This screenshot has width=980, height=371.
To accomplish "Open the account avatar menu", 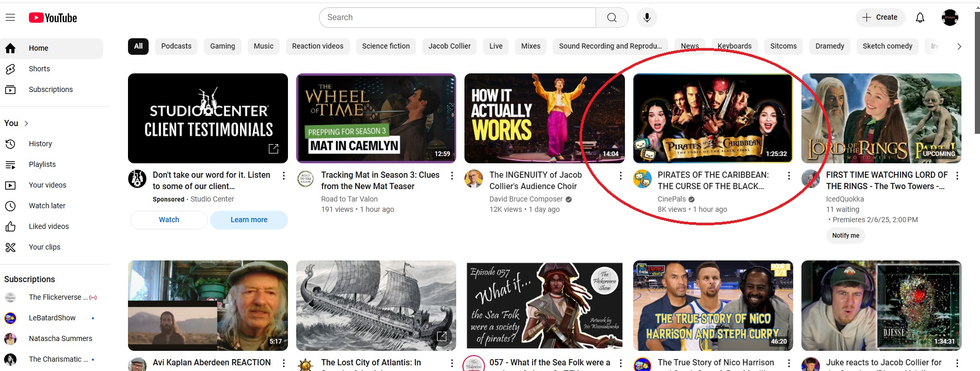I will (x=950, y=18).
